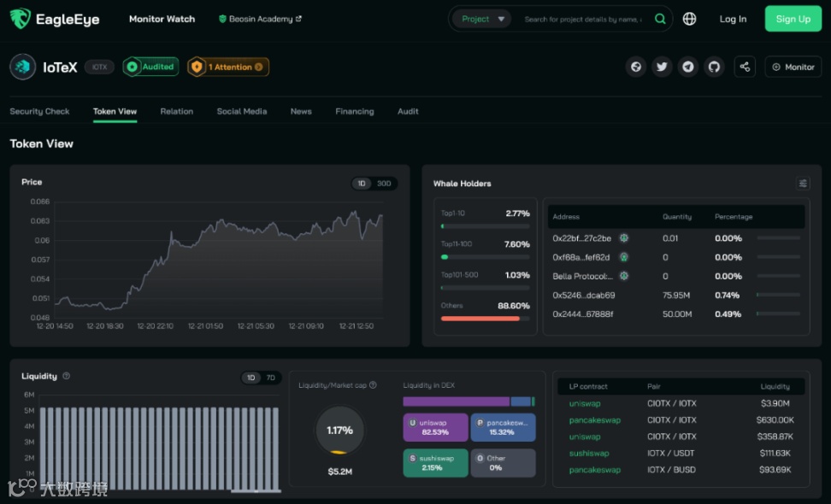Open IoTeX Twitter profile icon
The width and height of the screenshot is (831, 504).
(x=662, y=67)
